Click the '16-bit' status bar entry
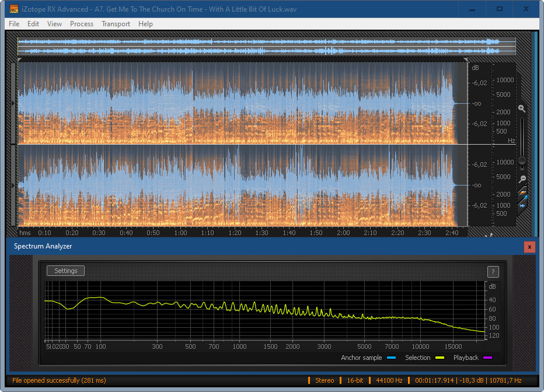Viewport: 544px width, 392px height. click(355, 380)
